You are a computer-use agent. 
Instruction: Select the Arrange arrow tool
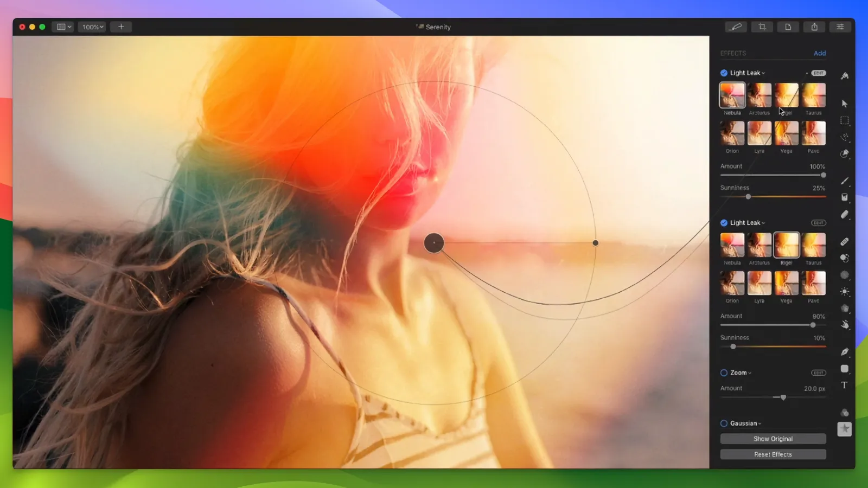pos(845,104)
